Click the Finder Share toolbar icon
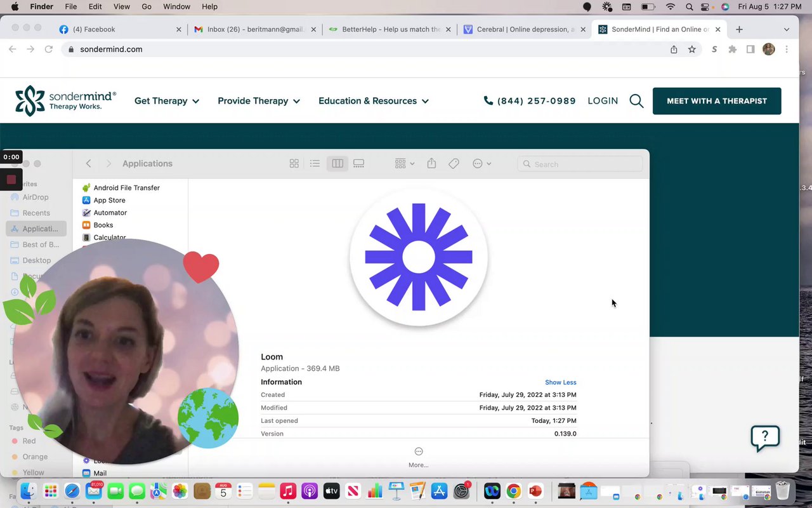Screen dimensions: 812x508 click(431, 164)
